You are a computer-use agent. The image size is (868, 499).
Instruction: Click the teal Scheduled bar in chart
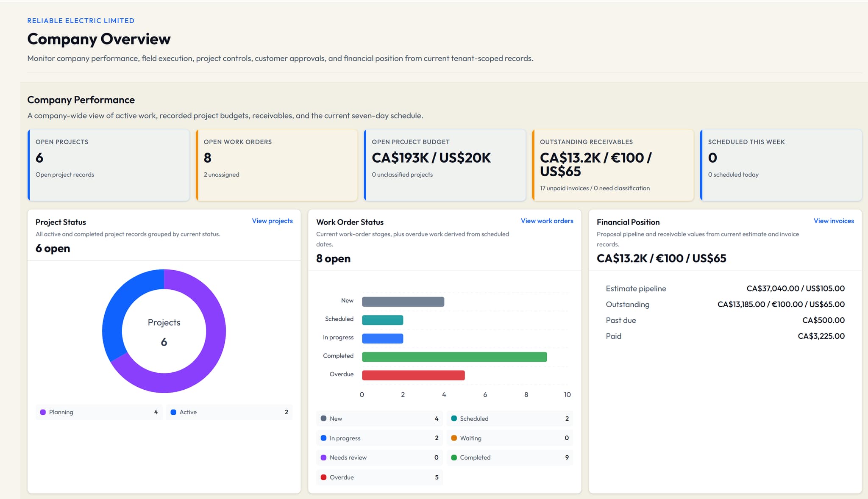[x=382, y=320]
